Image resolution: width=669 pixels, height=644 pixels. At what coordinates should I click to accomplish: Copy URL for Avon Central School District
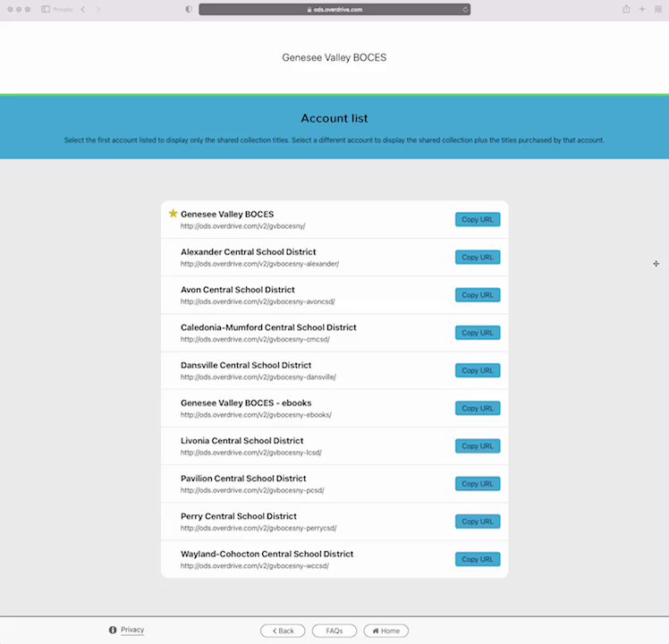(x=478, y=295)
